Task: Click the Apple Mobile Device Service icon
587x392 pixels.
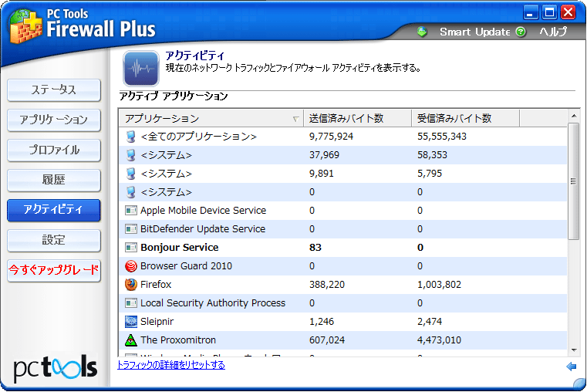Action: (130, 211)
